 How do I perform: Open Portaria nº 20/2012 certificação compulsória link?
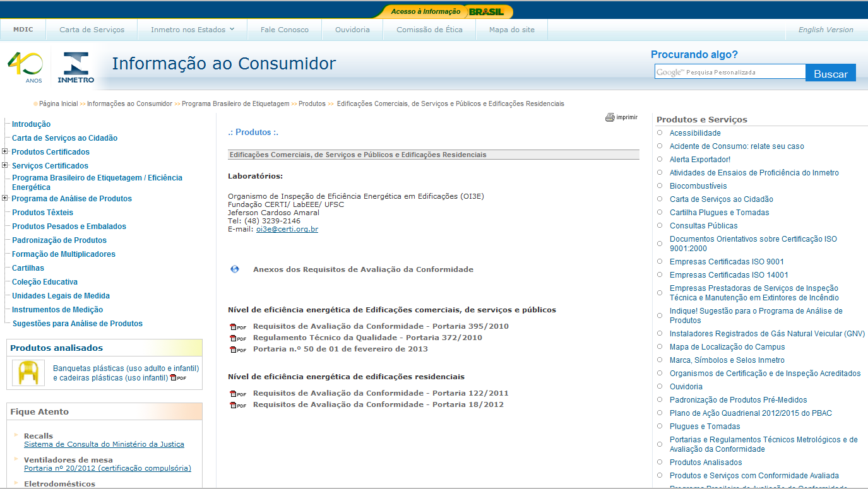pyautogui.click(x=107, y=468)
